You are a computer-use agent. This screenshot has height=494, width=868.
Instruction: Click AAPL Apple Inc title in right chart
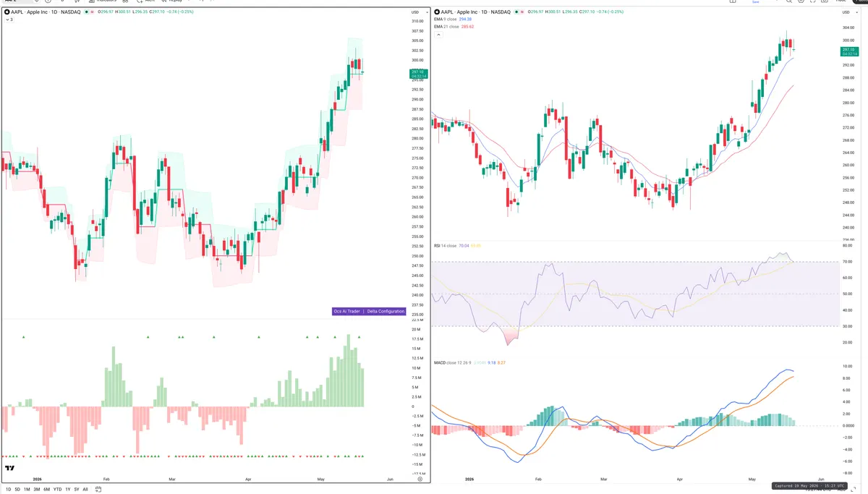tap(477, 12)
